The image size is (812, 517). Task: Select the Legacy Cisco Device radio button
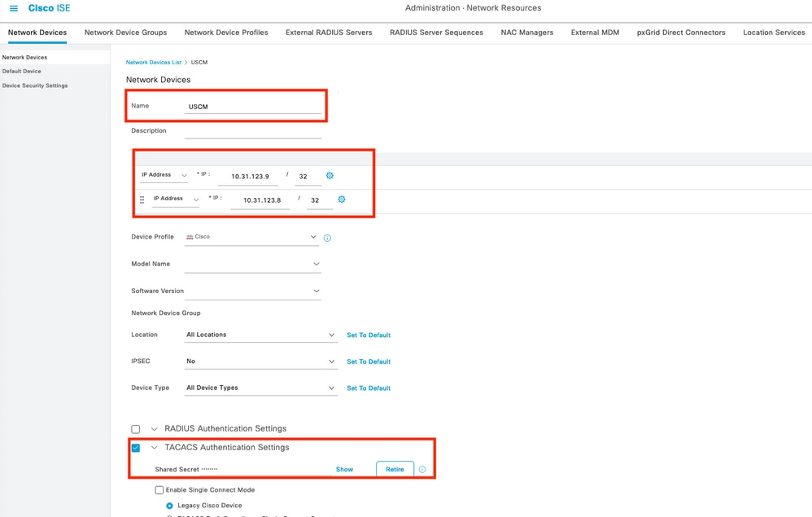pos(168,505)
